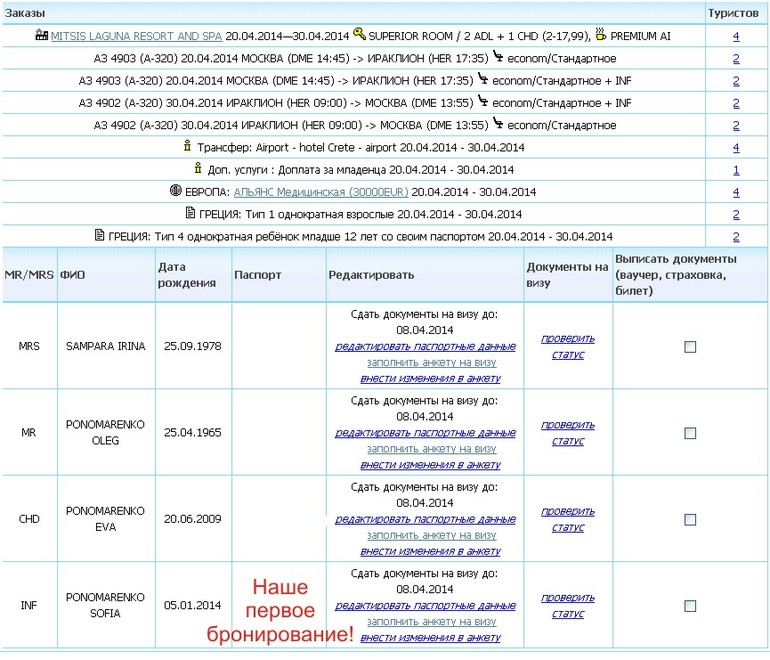The width and height of the screenshot is (770, 660).
Task: Click tourist count 4 for the hotel row
Action: coord(736,36)
